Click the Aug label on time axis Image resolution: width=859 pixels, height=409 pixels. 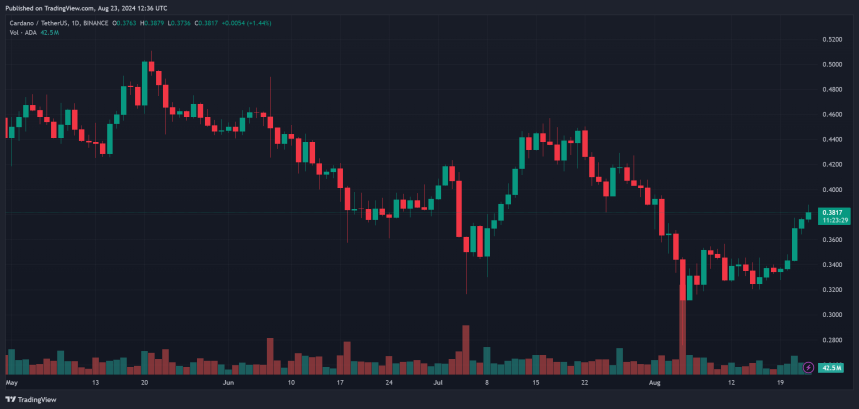(x=654, y=382)
